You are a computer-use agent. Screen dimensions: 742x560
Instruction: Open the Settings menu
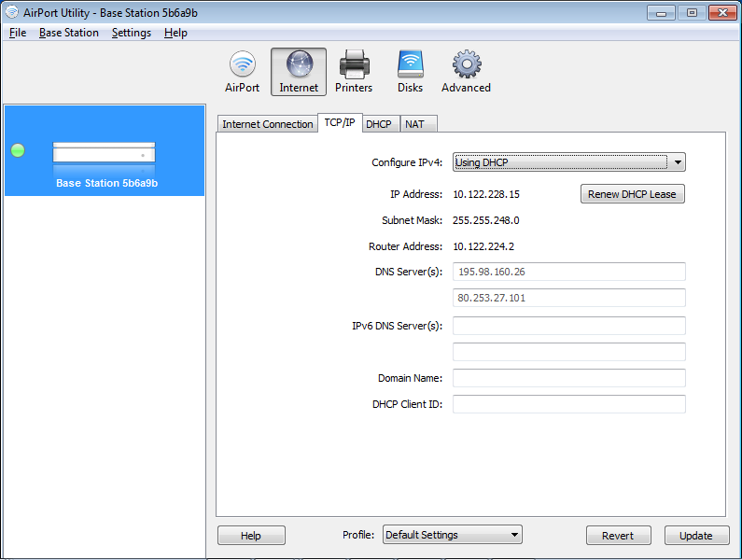coord(132,33)
